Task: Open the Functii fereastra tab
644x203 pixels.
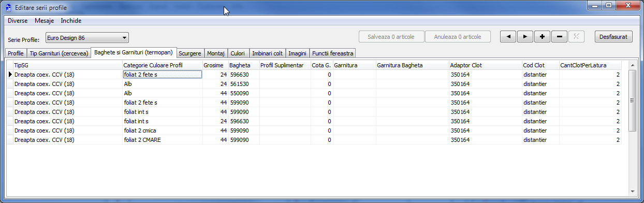Action: (x=333, y=53)
